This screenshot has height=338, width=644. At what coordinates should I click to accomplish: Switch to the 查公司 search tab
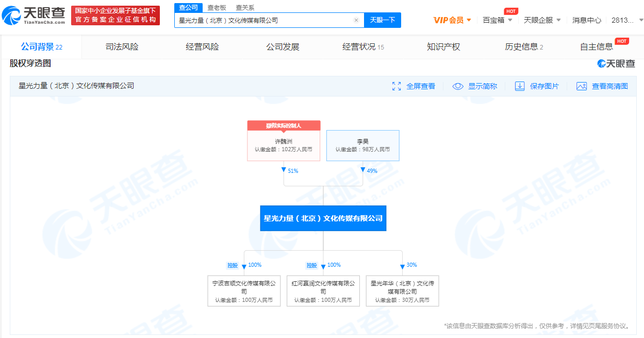point(189,7)
